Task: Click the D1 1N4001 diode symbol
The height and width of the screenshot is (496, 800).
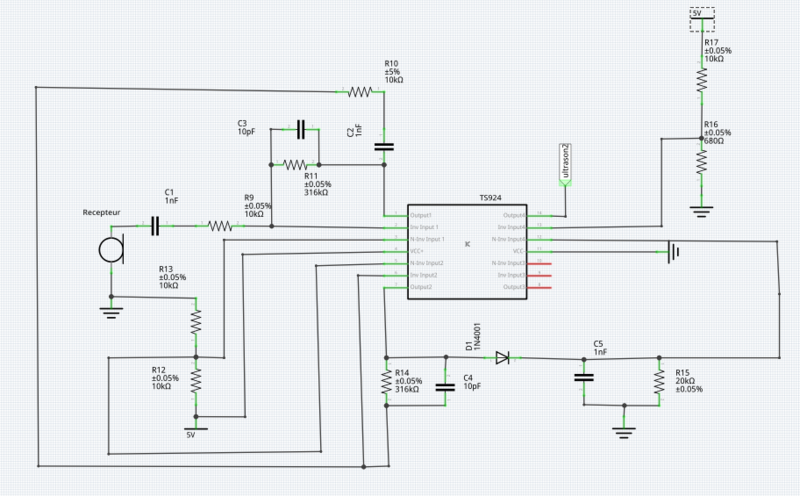Action: pyautogui.click(x=502, y=357)
